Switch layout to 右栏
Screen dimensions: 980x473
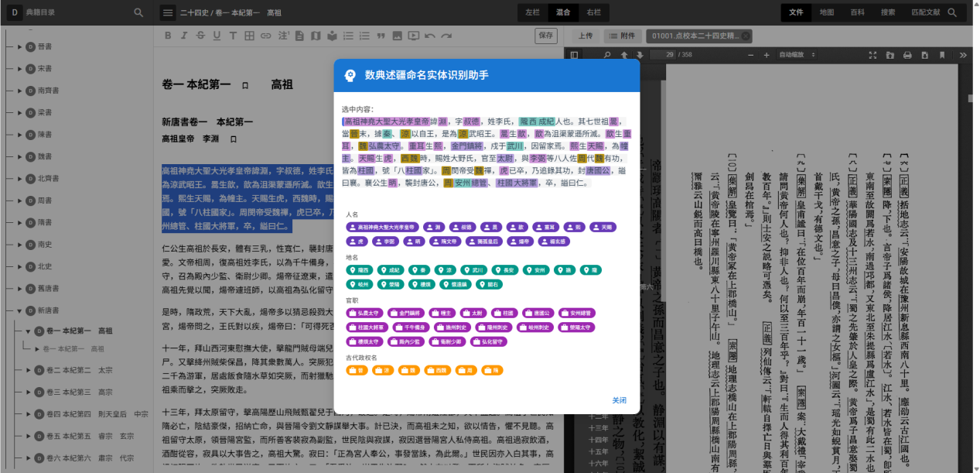click(x=593, y=13)
